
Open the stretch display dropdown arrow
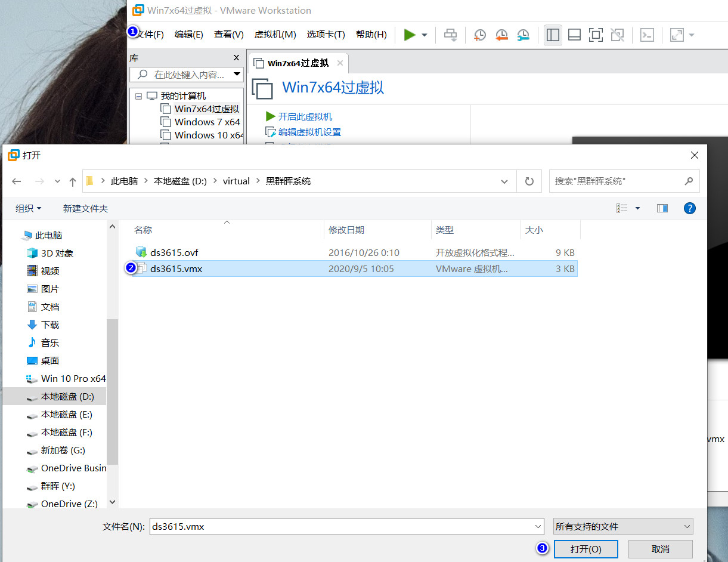692,35
